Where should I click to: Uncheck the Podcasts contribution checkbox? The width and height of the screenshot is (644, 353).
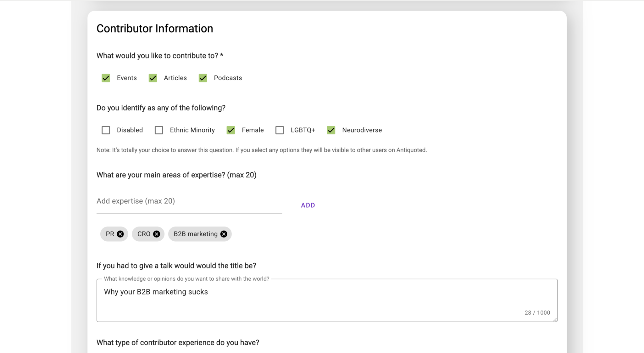tap(203, 78)
